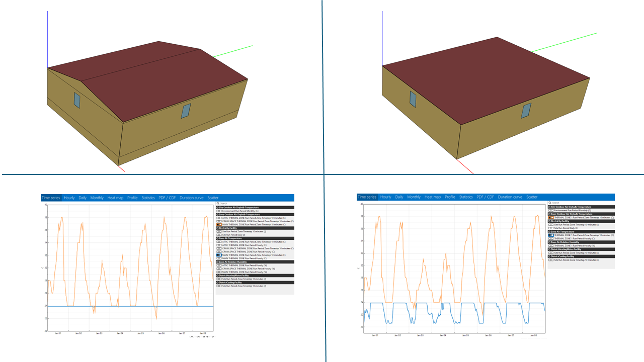Open Hourly tab in right chart panel

click(x=386, y=197)
